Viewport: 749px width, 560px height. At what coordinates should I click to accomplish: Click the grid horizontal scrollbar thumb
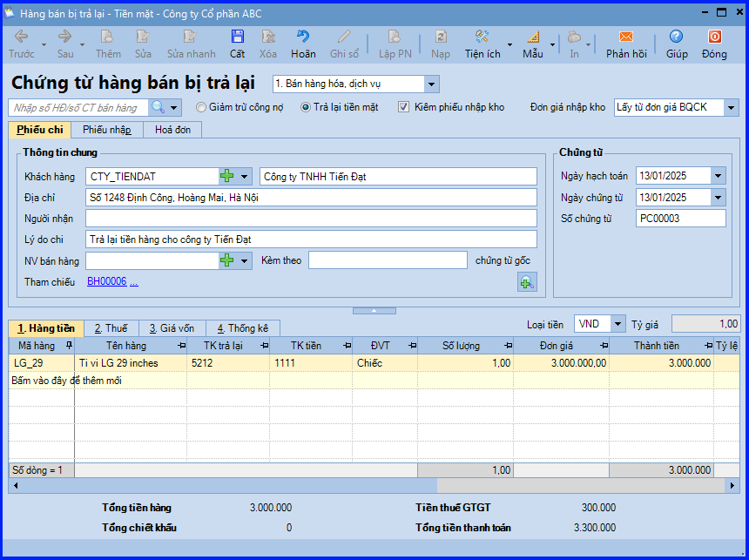[x=581, y=485]
